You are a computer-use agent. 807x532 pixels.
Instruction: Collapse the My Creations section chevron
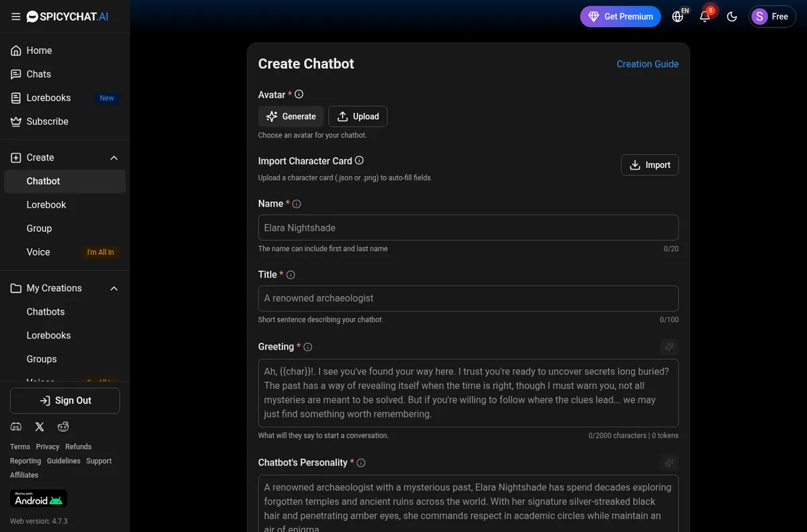point(114,288)
